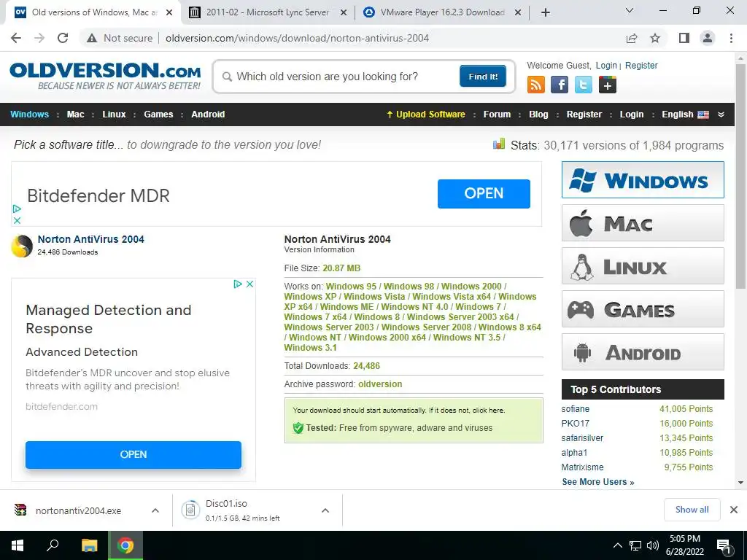Close the Bitdefender MDR banner ad
The width and height of the screenshot is (747, 560).
(x=17, y=220)
